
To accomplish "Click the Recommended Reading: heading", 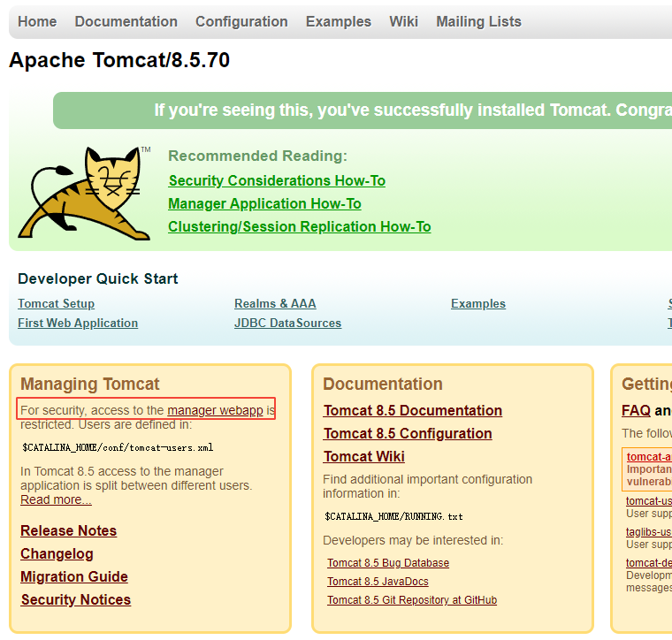I will [x=257, y=156].
